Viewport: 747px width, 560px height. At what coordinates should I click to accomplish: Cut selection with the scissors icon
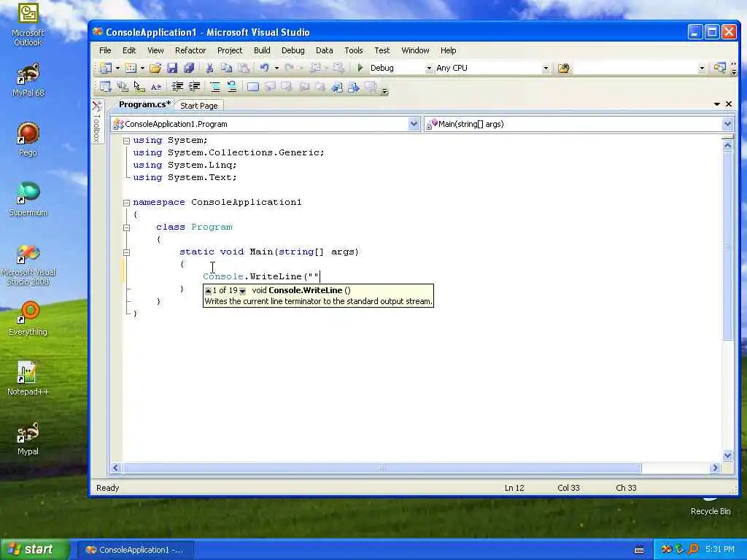pyautogui.click(x=209, y=68)
